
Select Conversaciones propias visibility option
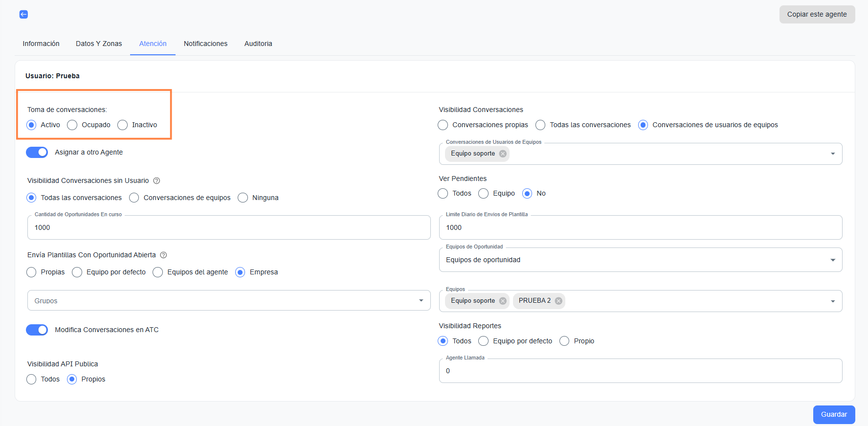[x=443, y=125]
